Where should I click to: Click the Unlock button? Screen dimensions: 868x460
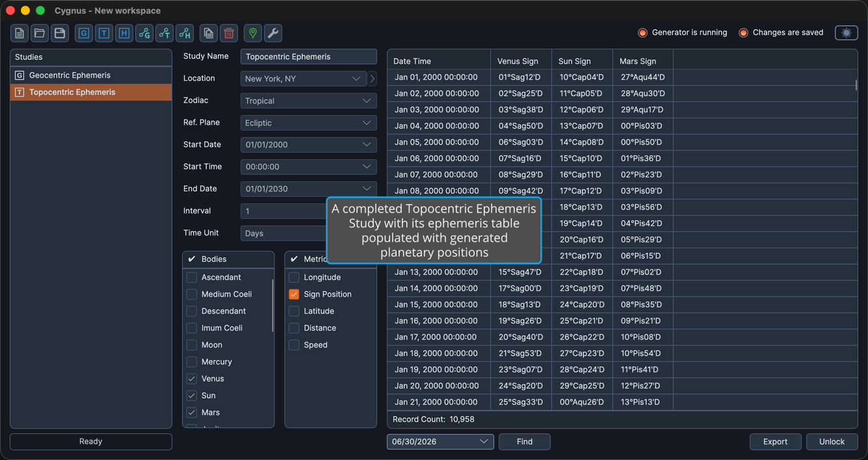[832, 442]
